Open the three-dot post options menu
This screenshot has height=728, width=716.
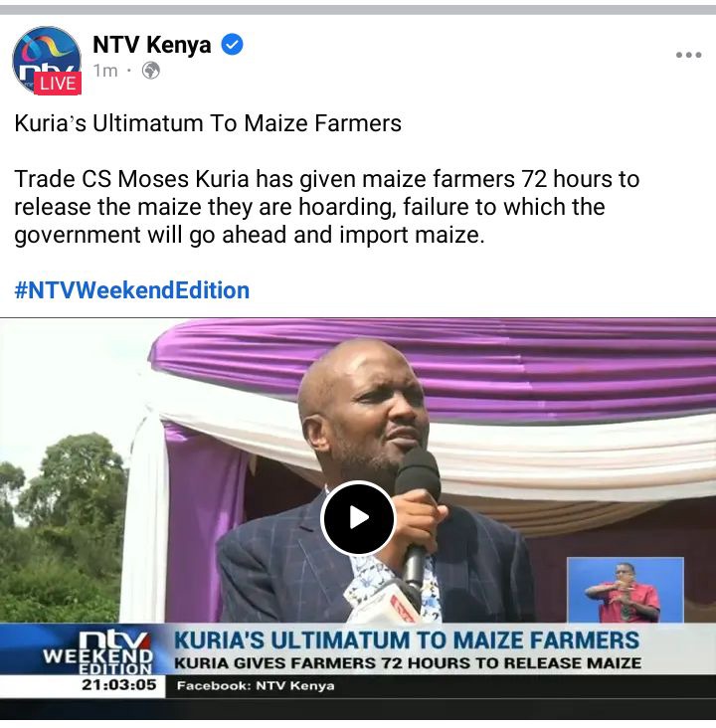click(688, 55)
